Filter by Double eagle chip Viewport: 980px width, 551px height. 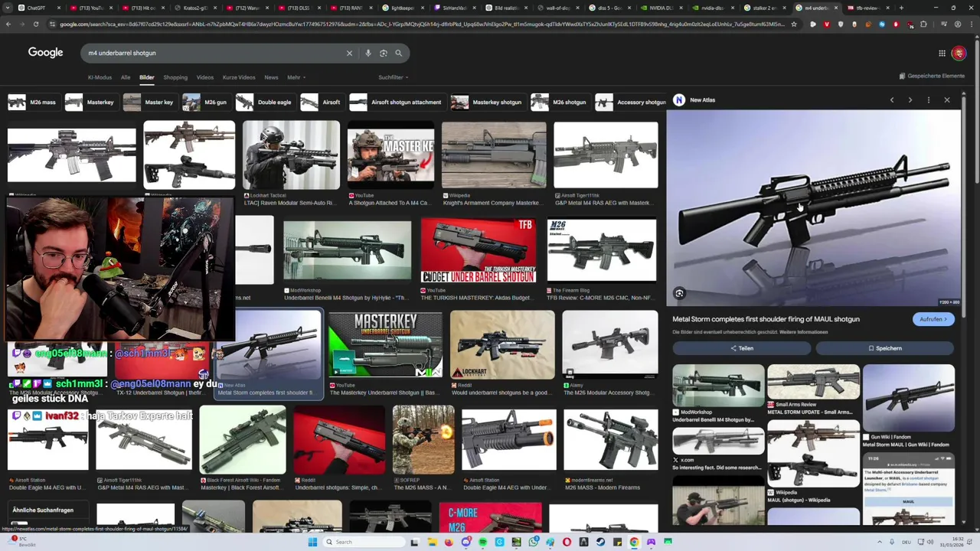pyautogui.click(x=264, y=102)
